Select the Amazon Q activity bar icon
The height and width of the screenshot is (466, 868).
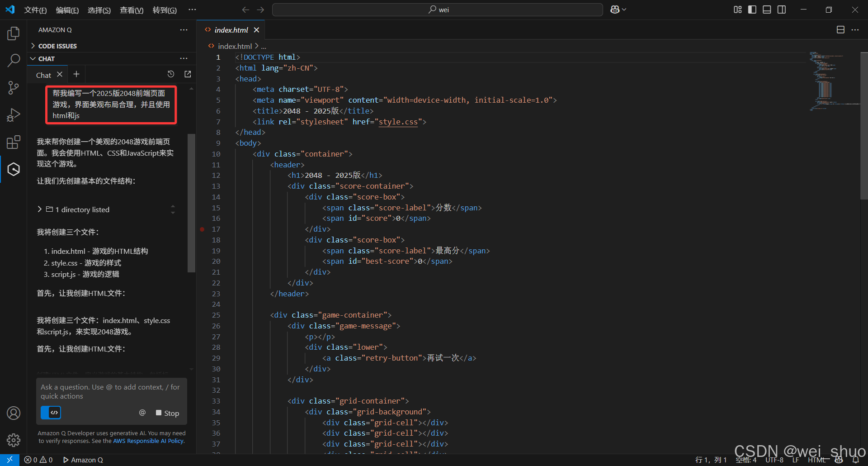pyautogui.click(x=14, y=169)
